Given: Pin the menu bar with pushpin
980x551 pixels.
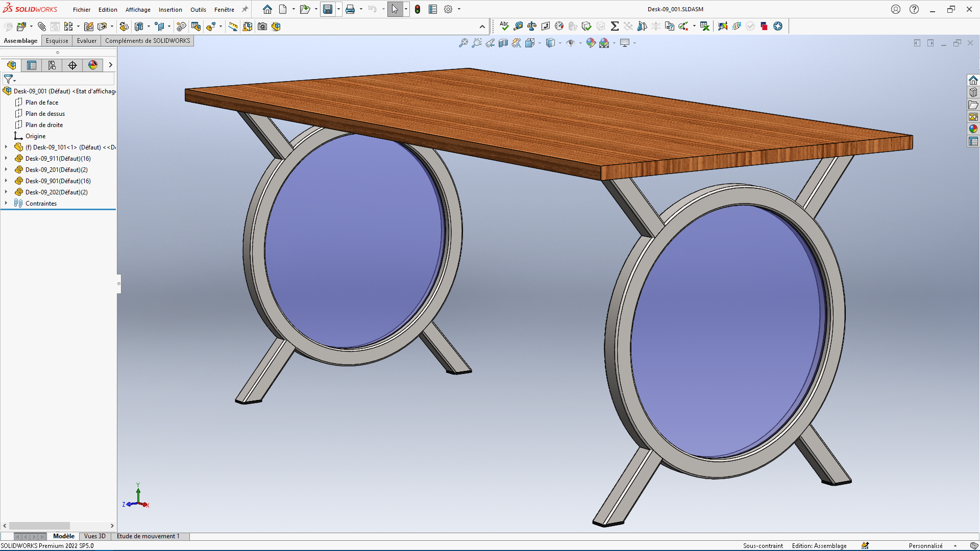Looking at the screenshot, I should (245, 9).
